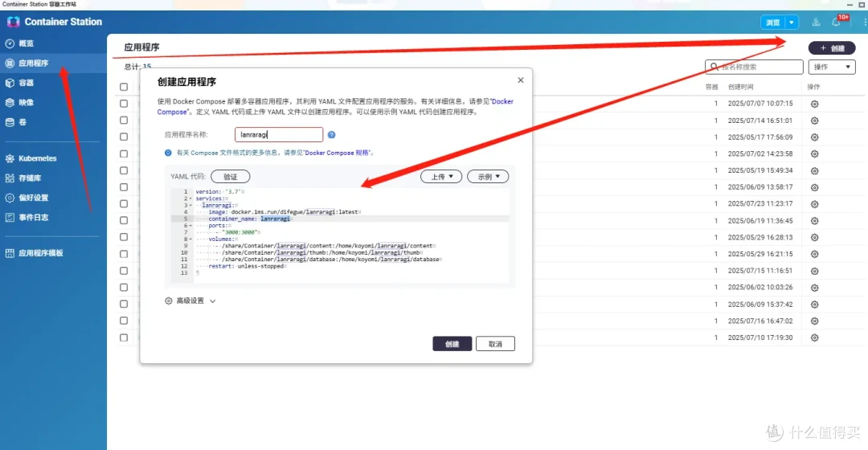This screenshot has width=868, height=450.
Task: Click the import icon in top bar
Action: (816, 22)
